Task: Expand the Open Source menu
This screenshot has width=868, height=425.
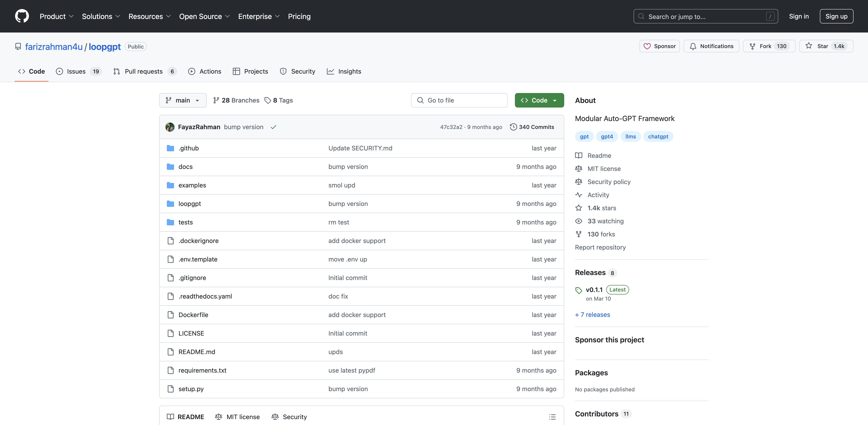Action: (x=204, y=16)
